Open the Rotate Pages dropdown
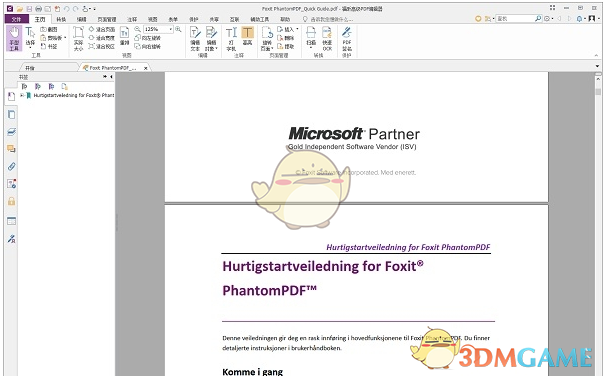This screenshot has height=376, width=603. [272, 49]
